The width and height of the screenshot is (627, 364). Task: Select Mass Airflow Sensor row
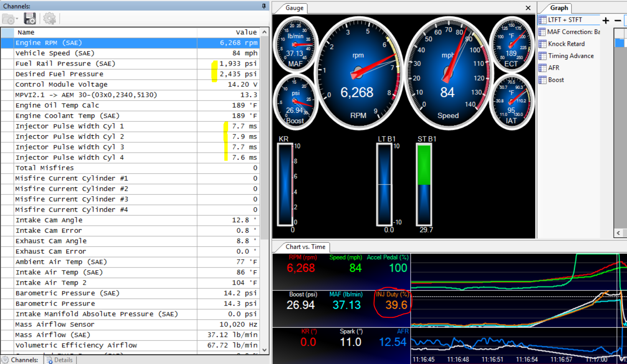pos(130,324)
